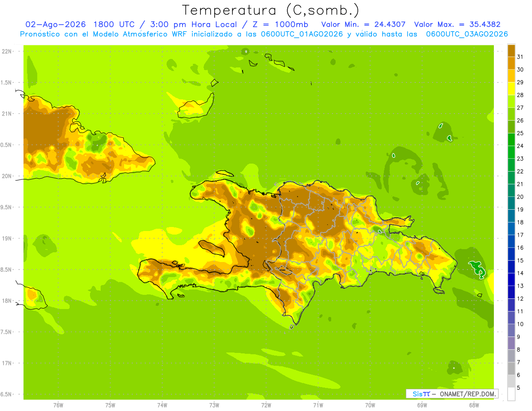This screenshot has height=411, width=532.
Task: Click the valid-until time "0600UTC_03AGO2026"
Action: click(467, 34)
